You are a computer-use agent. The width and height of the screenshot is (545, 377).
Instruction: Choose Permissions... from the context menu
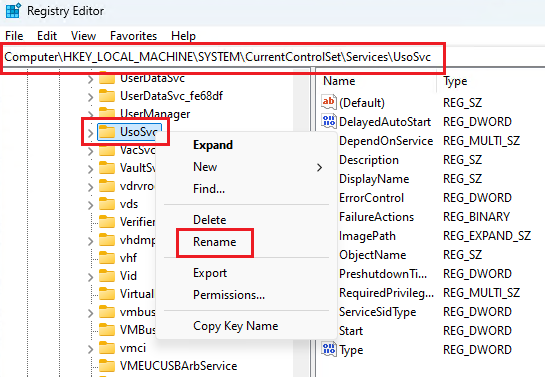(x=229, y=295)
